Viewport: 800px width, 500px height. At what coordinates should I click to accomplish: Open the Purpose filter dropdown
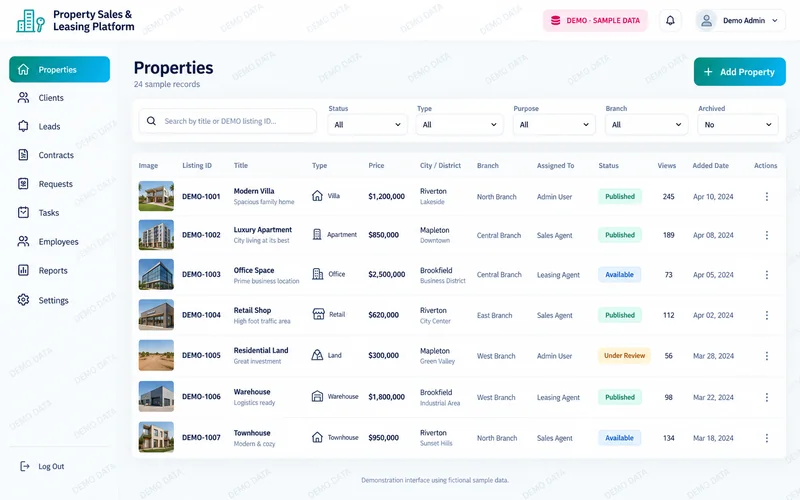[554, 124]
